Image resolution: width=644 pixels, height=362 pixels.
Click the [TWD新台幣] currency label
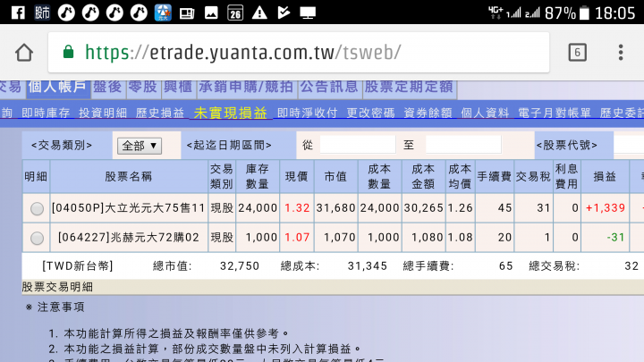77,266
